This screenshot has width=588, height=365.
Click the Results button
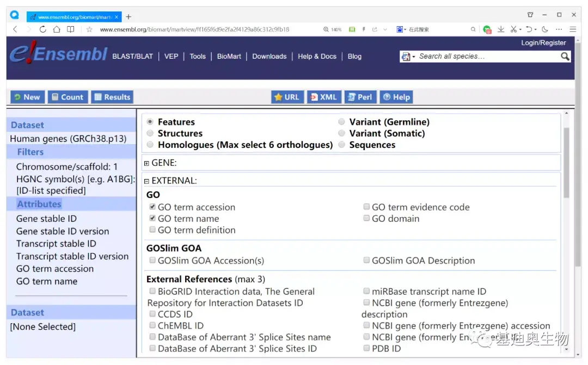tap(112, 97)
